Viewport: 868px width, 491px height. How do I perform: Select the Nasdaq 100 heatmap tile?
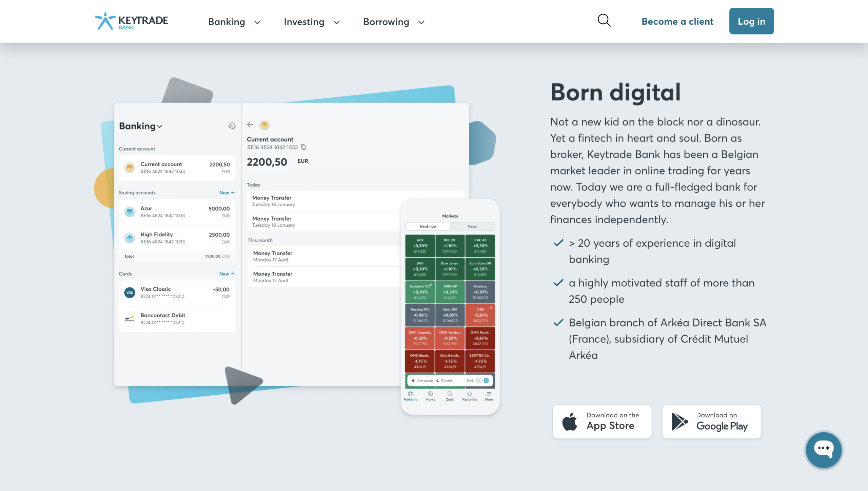tap(420, 315)
